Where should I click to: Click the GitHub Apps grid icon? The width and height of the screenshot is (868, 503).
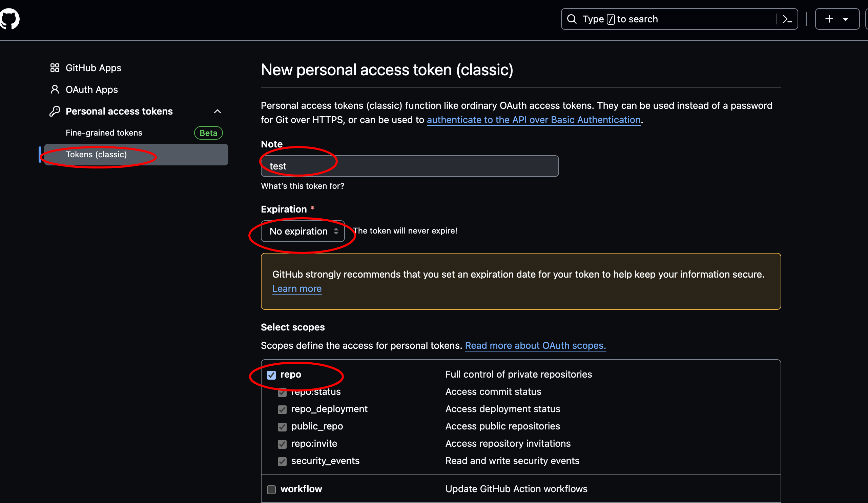(55, 68)
